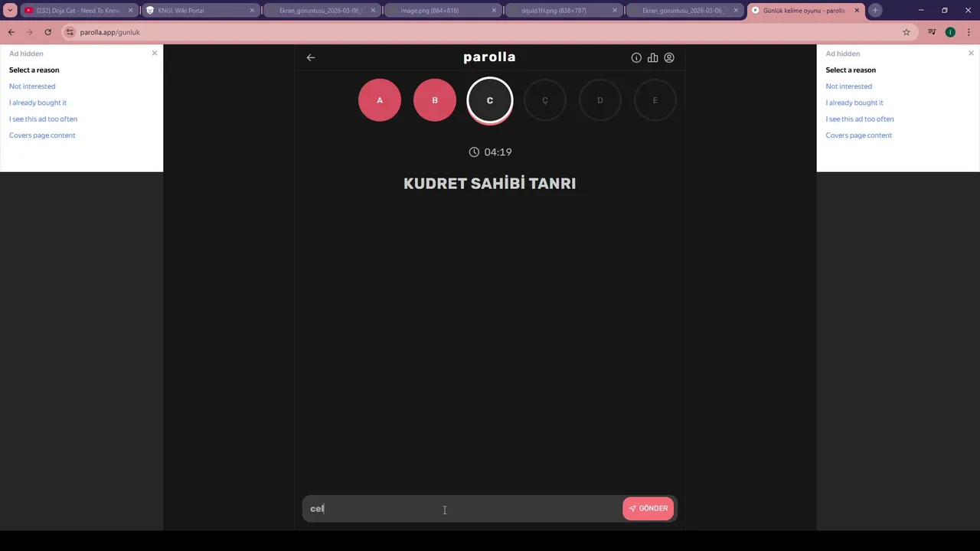The image size is (980, 551).
Task: Select the current letter C circle
Action: point(490,100)
